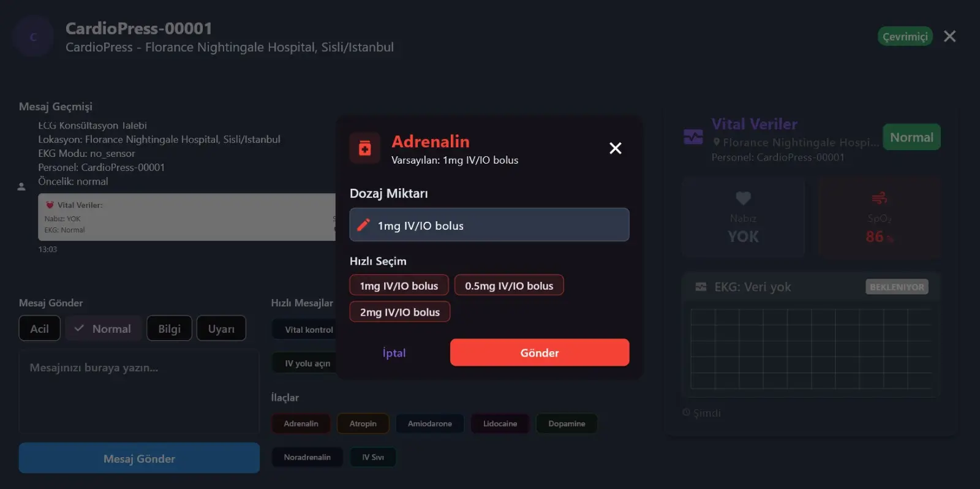Click the Gönder send button
980x489 pixels.
click(x=540, y=352)
